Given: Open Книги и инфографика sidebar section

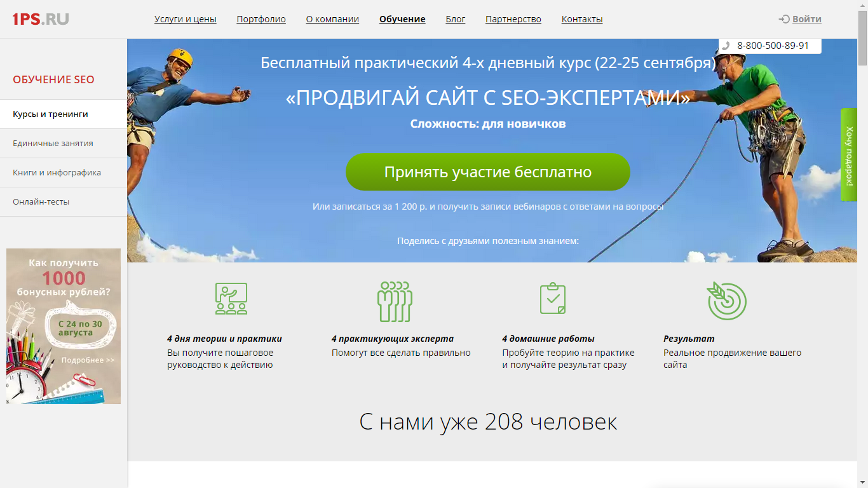Looking at the screenshot, I should click(x=64, y=173).
